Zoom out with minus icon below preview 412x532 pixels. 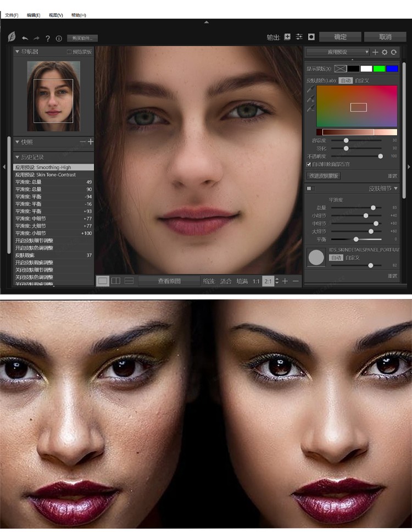point(296,281)
